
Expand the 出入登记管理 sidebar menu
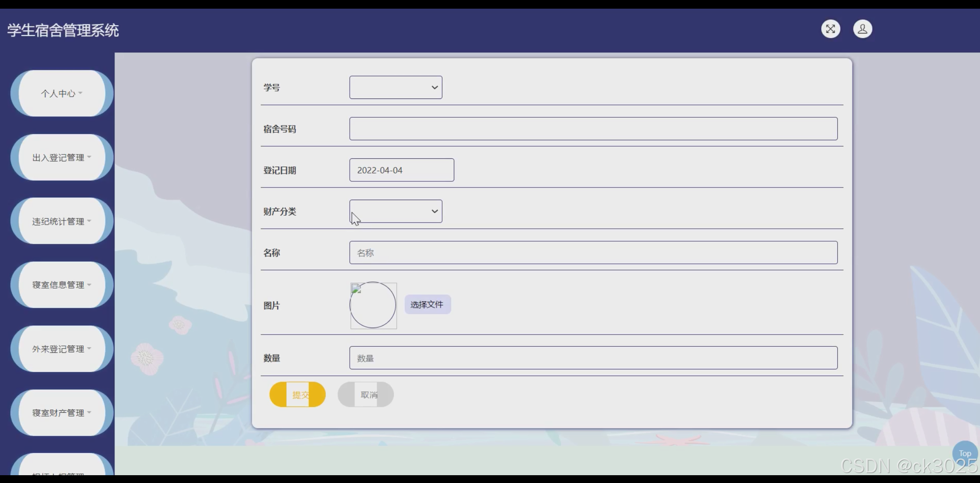click(62, 158)
